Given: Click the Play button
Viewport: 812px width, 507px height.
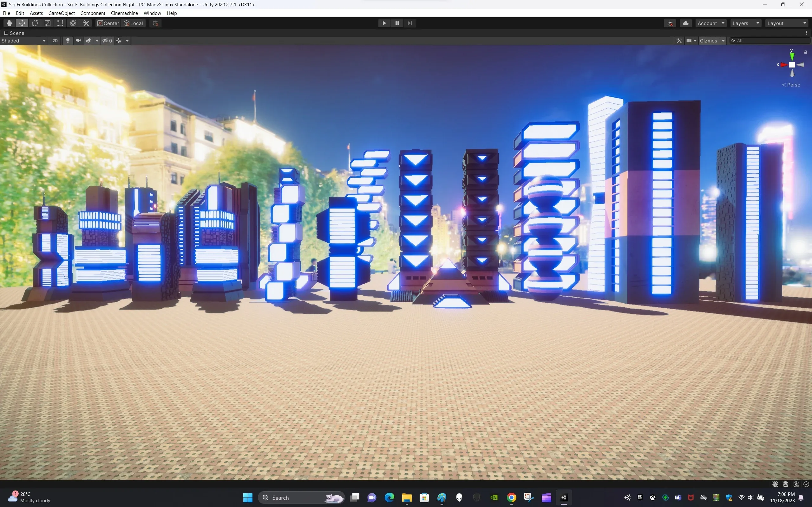Looking at the screenshot, I should [x=384, y=23].
